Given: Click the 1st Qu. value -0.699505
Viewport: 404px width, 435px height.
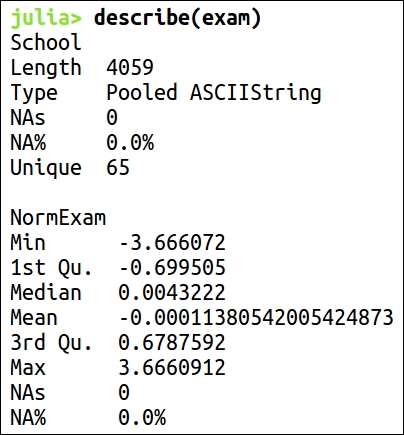Looking at the screenshot, I should coord(172,267).
